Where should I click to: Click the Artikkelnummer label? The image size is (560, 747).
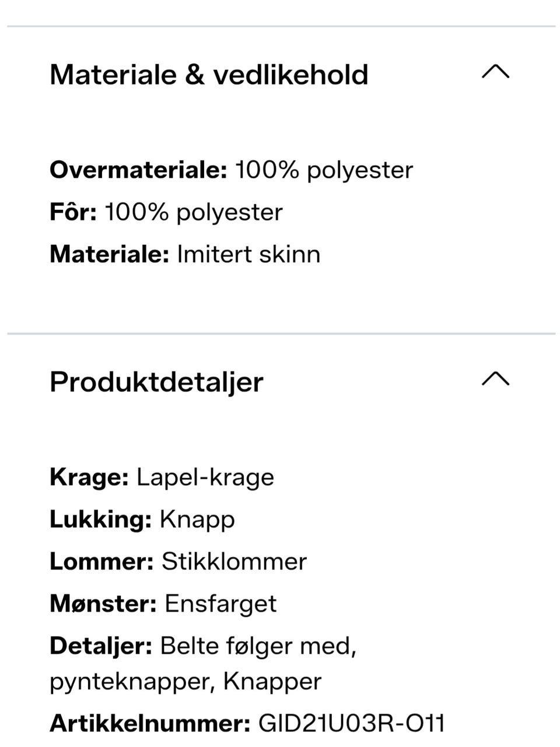pyautogui.click(x=150, y=724)
